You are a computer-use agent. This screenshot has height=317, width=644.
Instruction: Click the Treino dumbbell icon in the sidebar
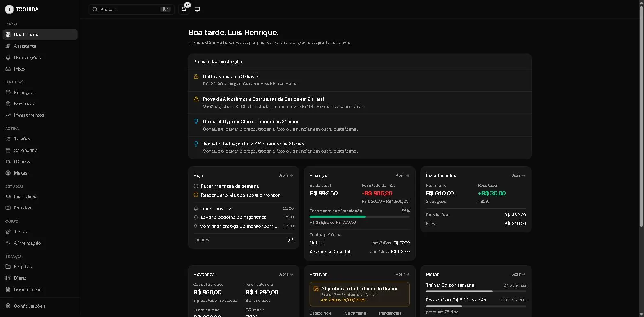click(8, 232)
